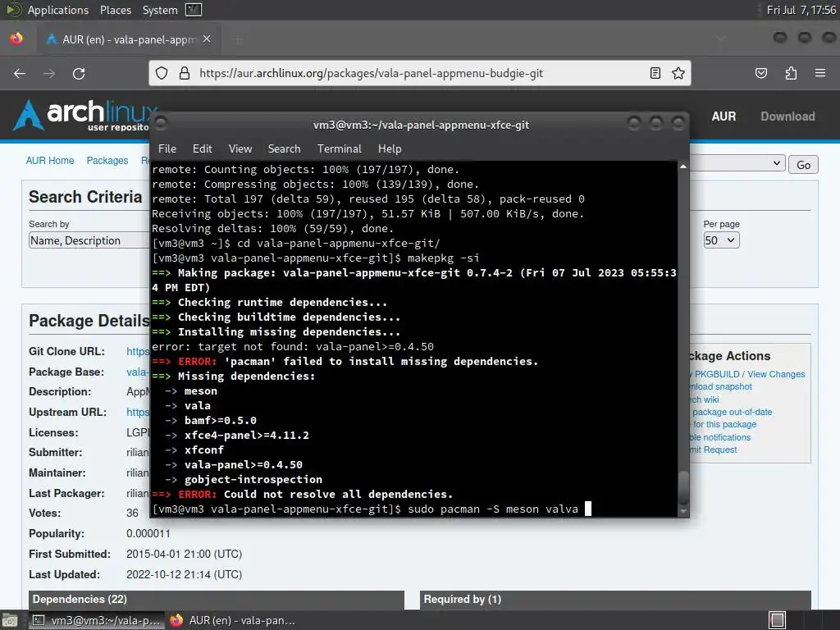840x630 pixels.
Task: Click the Go button
Action: (x=803, y=165)
